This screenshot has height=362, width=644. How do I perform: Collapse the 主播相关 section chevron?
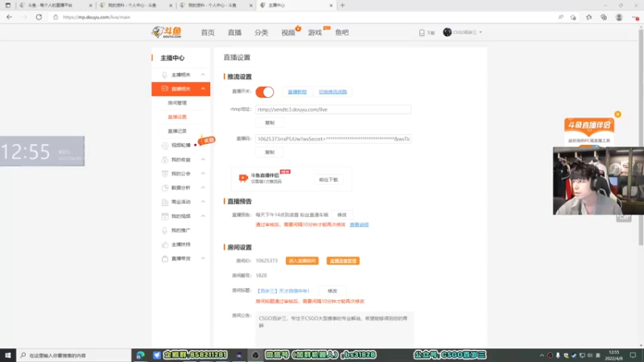pyautogui.click(x=203, y=75)
